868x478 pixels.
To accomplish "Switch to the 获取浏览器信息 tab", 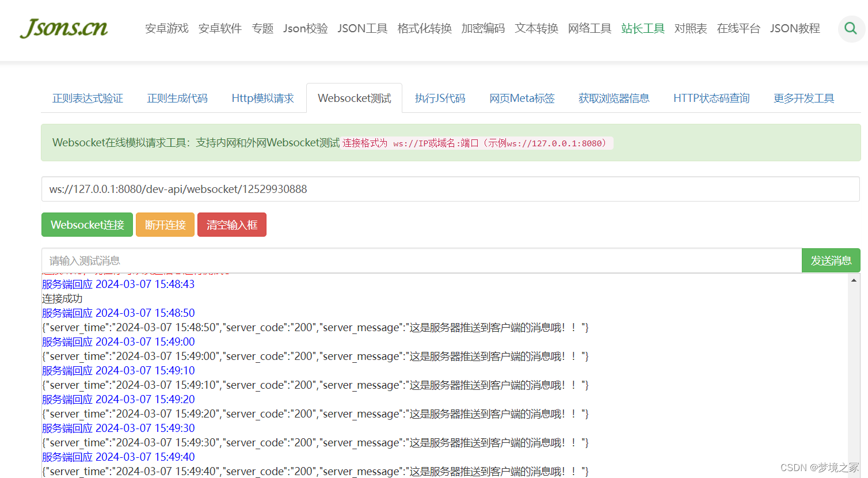I will pos(614,98).
